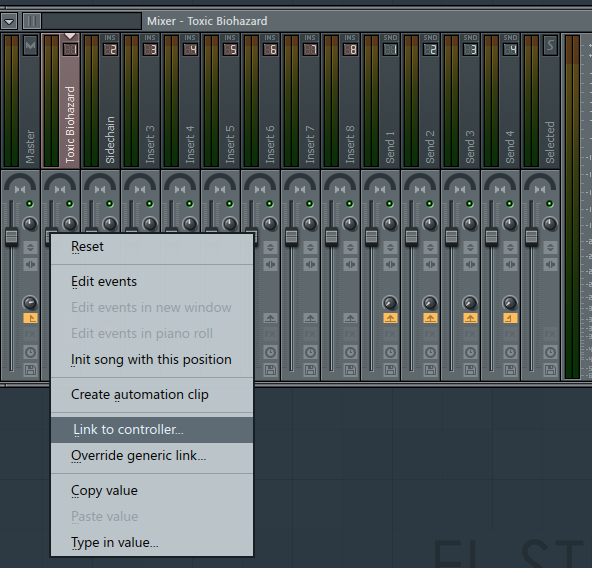Select Override generic link... entry
The height and width of the screenshot is (568, 592).
(x=152, y=456)
